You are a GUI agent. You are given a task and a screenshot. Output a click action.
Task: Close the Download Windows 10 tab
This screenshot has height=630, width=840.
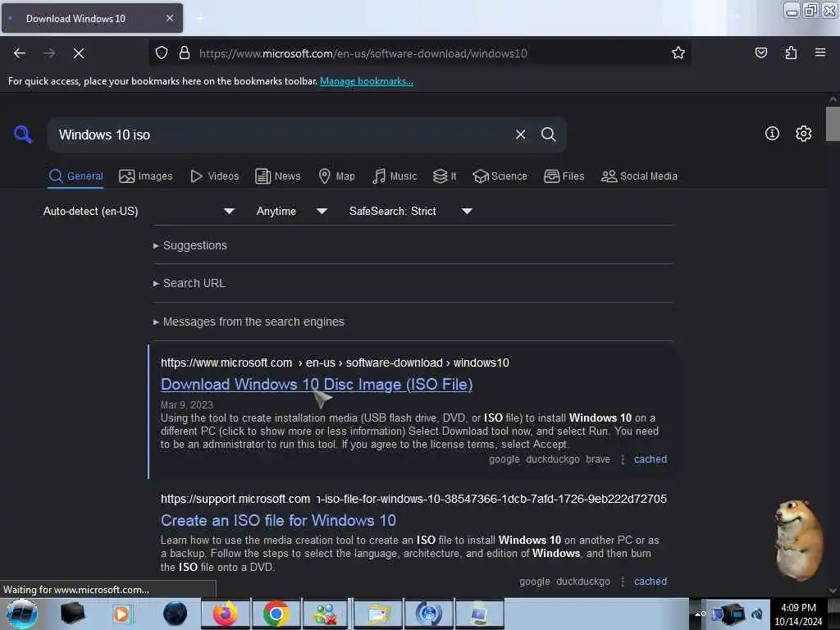[x=169, y=18]
